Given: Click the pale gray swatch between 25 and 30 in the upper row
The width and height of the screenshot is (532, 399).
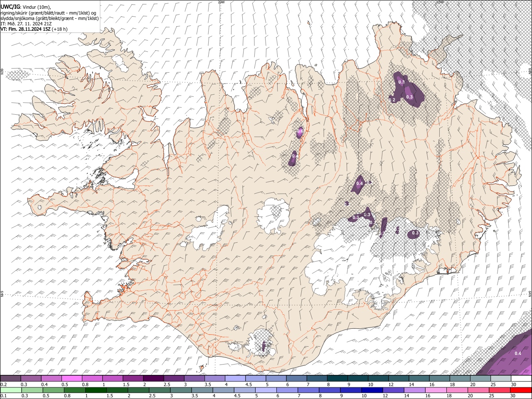Looking at the screenshot, I should (500, 379).
